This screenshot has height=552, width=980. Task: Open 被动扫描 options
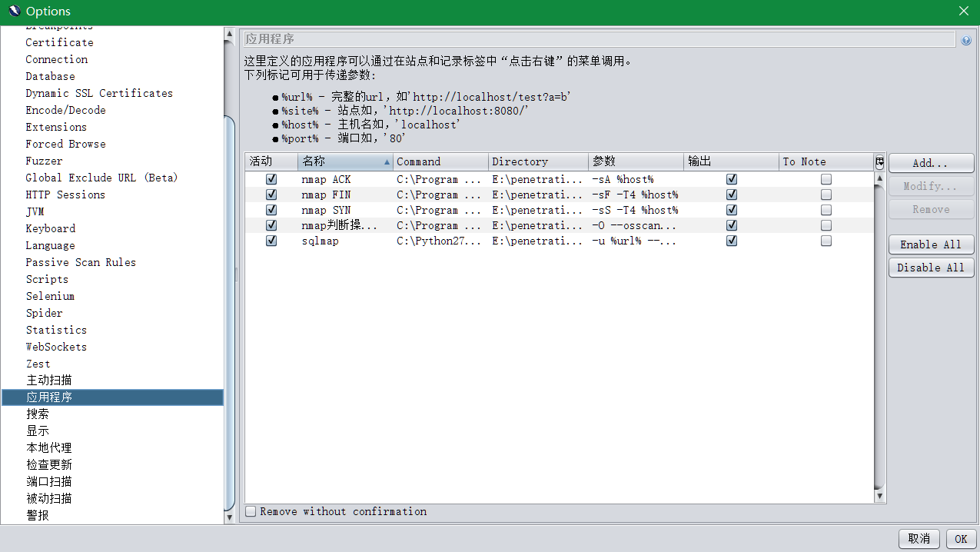click(x=49, y=498)
